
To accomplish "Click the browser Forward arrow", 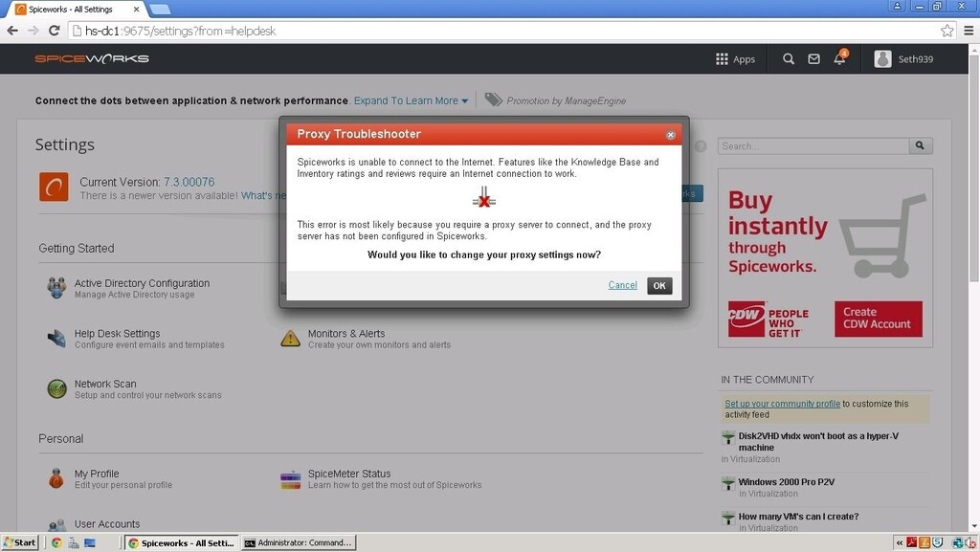I will (33, 30).
